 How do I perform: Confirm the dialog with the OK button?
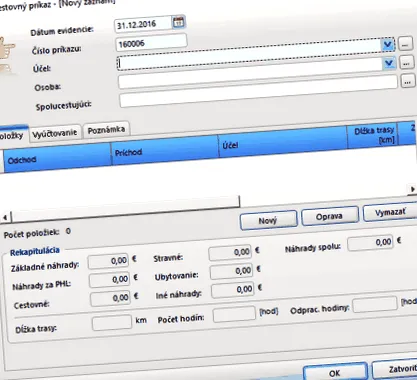pyautogui.click(x=335, y=373)
